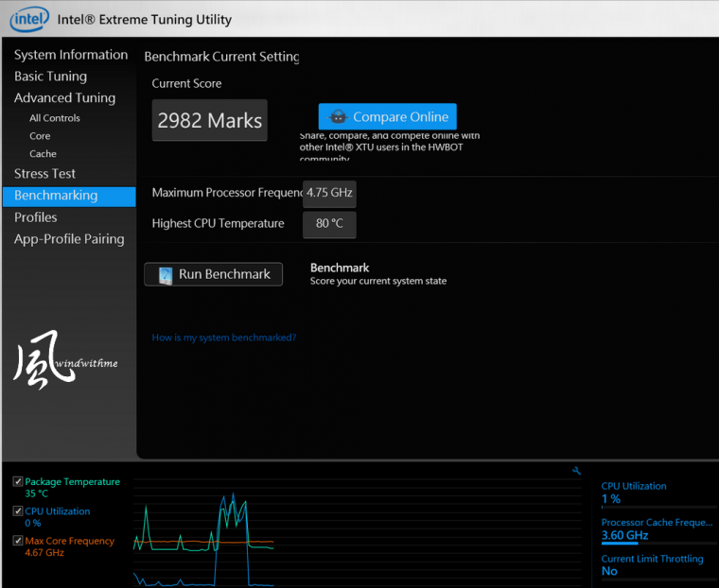Open App-Profile Pairing section

69,239
